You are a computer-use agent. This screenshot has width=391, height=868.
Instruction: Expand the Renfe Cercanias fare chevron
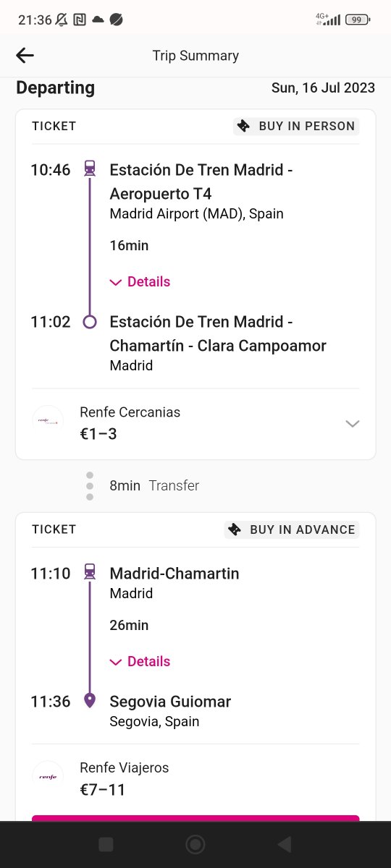click(353, 424)
